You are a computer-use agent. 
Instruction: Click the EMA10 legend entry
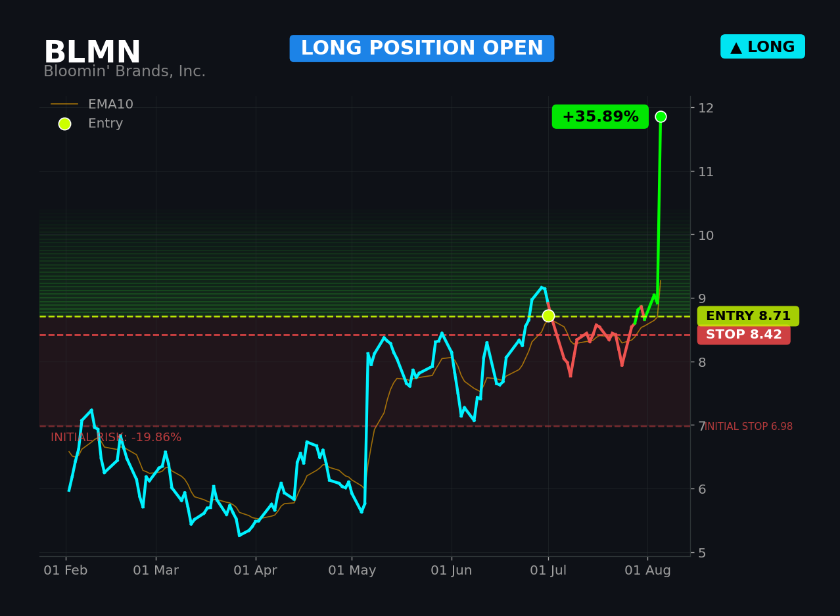point(92,105)
